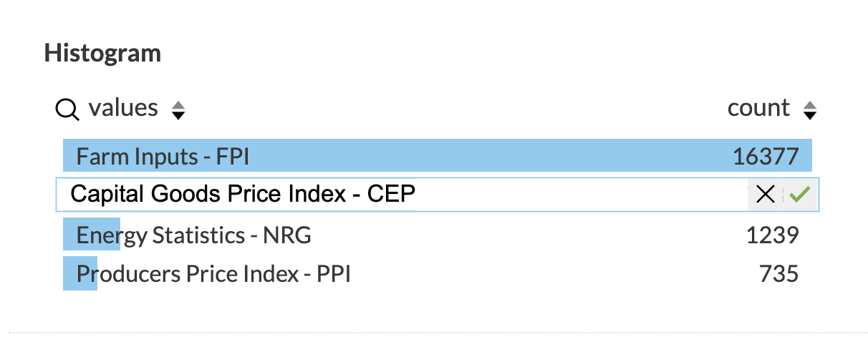Cancel the edit with the X icon
The height and width of the screenshot is (342, 868).
765,195
